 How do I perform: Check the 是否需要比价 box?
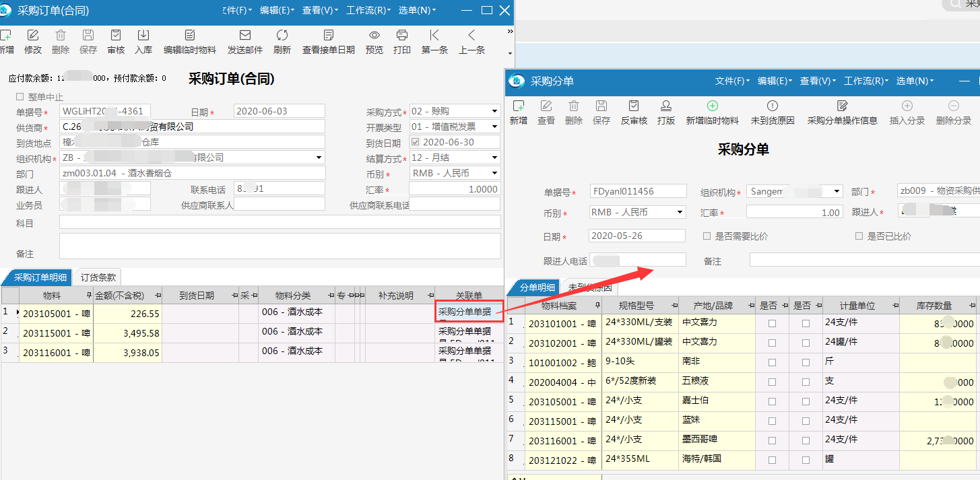pos(707,236)
